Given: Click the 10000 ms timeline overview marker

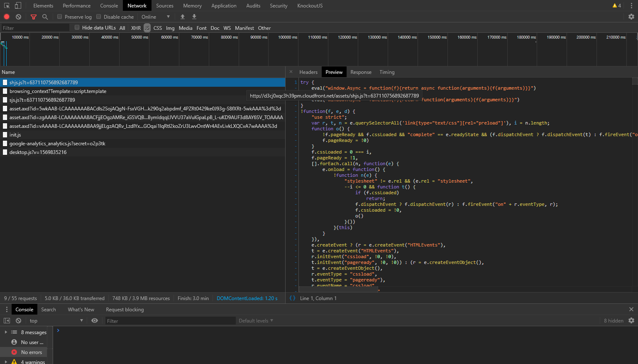Looking at the screenshot, I should point(20,37).
